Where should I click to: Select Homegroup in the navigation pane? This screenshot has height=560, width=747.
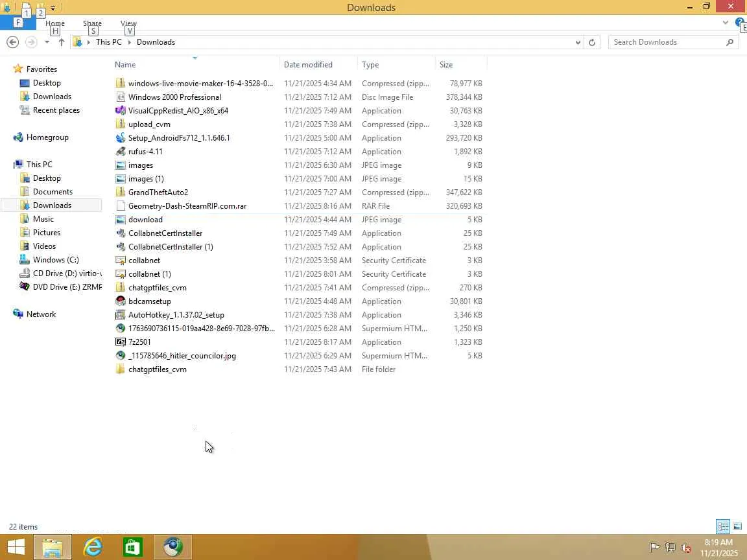pyautogui.click(x=47, y=137)
